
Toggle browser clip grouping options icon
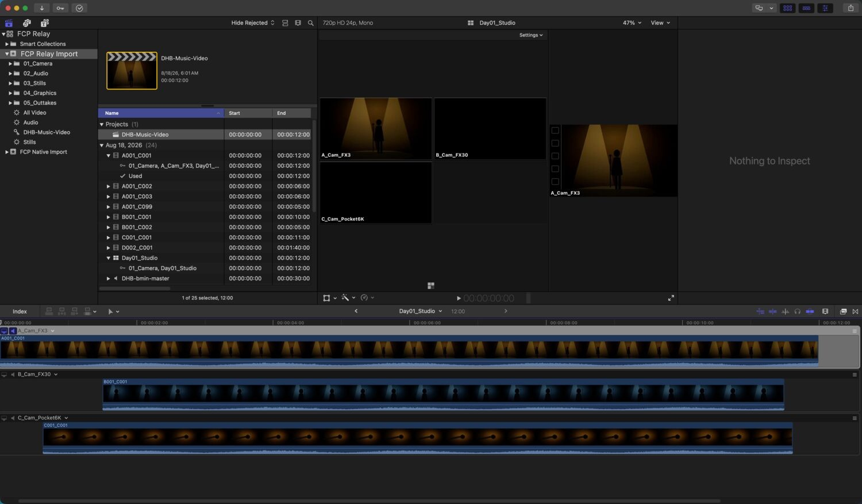[285, 23]
